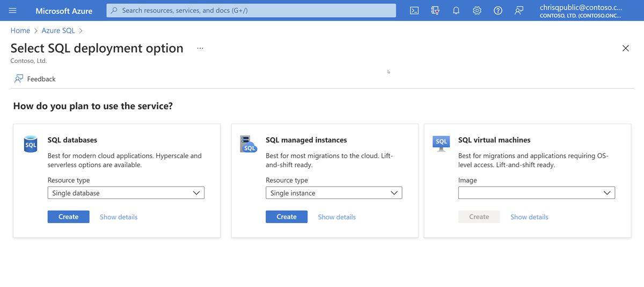This screenshot has width=644, height=287.
Task: Click the top bar feedback icon
Action: [519, 11]
